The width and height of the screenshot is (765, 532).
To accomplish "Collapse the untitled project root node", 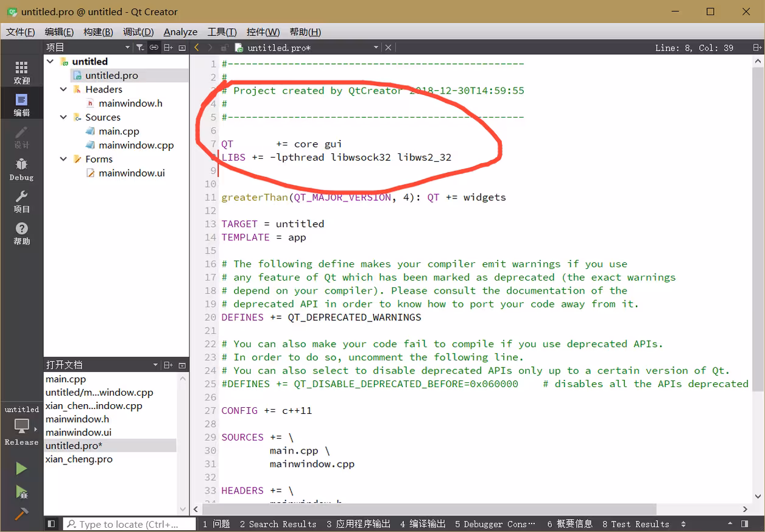I will 50,61.
